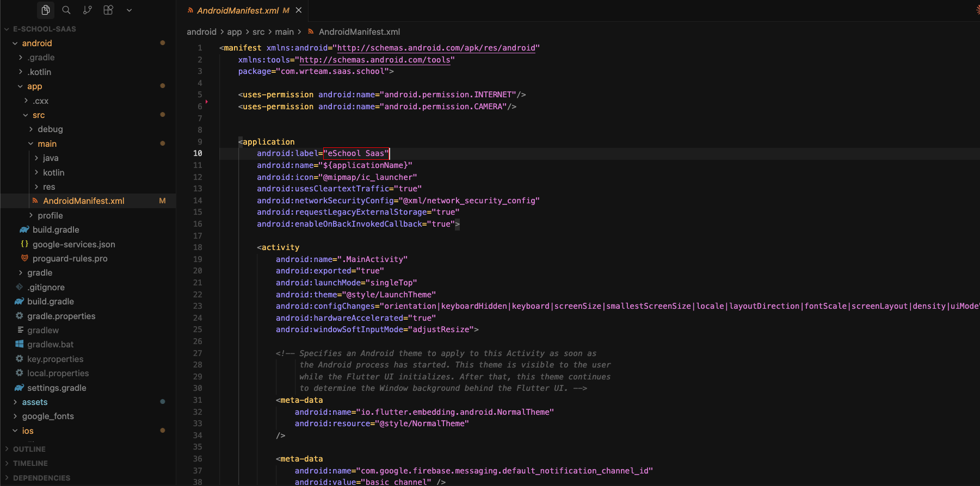Click line number 18 in gutter

click(198, 247)
